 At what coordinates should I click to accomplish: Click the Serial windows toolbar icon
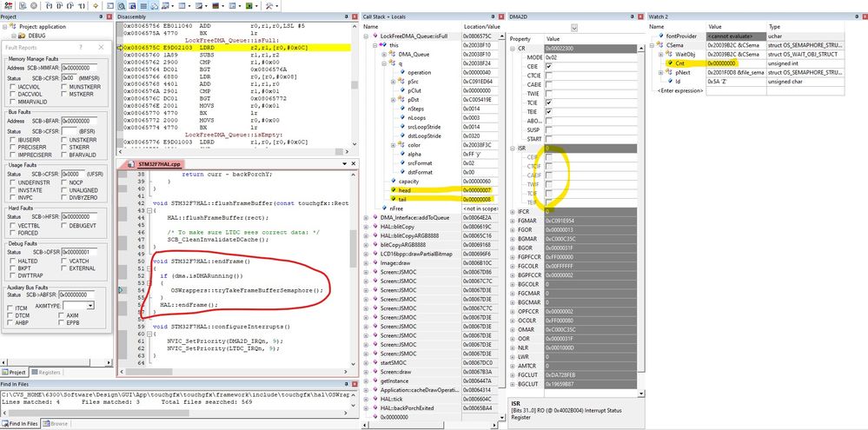[198, 5]
